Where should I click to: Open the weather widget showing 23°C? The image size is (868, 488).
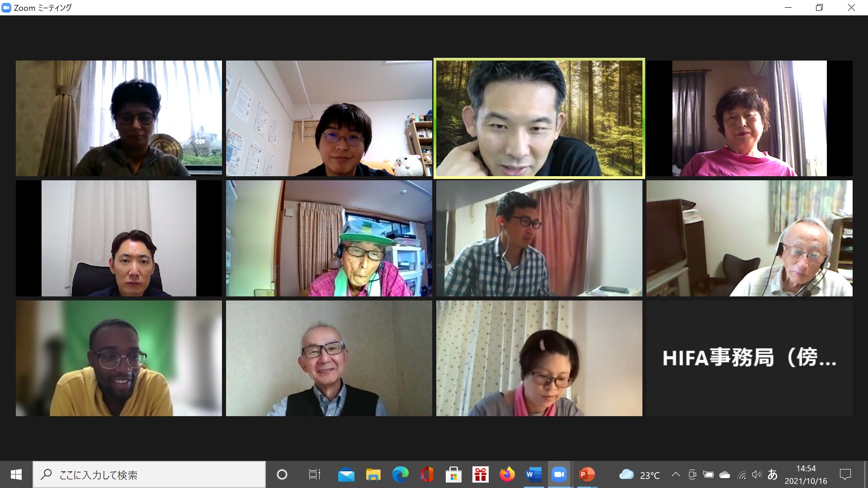point(639,474)
